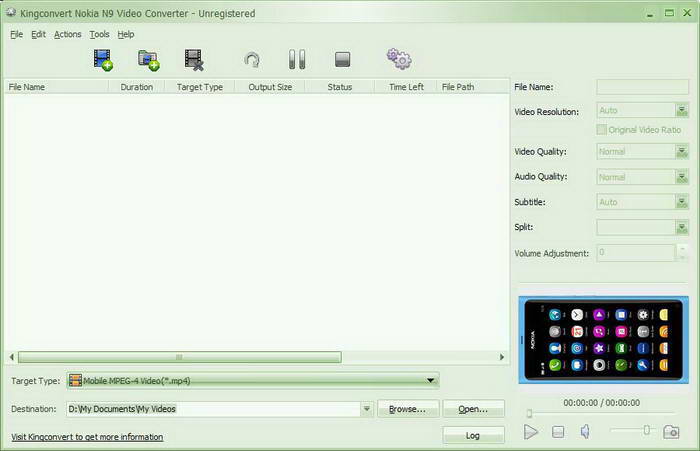Screen dimensions: 700x451
Task: Click the Add Folder toolbar icon
Action: [149, 60]
